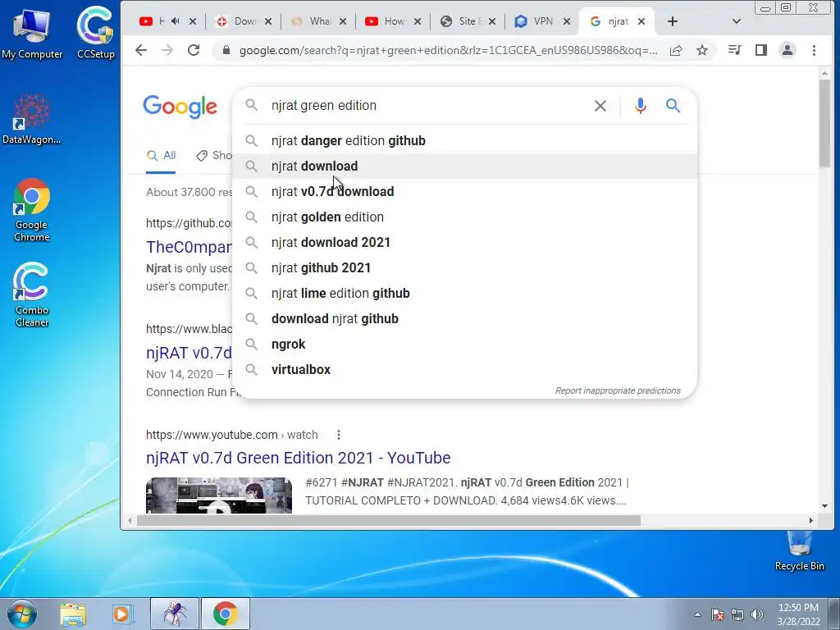Open njRAT v0.7d Green Edition 2021 YouTube result

(299, 458)
